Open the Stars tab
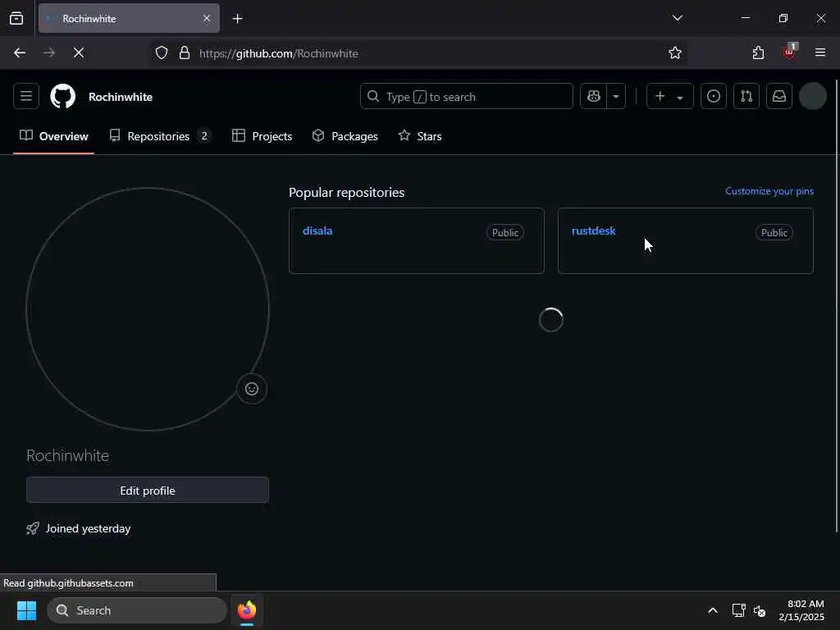The height and width of the screenshot is (630, 840). [420, 136]
